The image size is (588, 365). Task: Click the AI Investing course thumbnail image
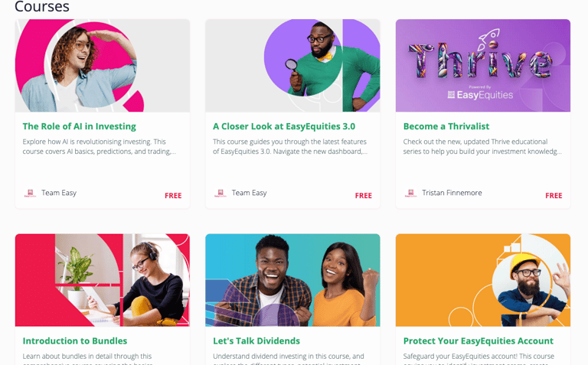[103, 66]
